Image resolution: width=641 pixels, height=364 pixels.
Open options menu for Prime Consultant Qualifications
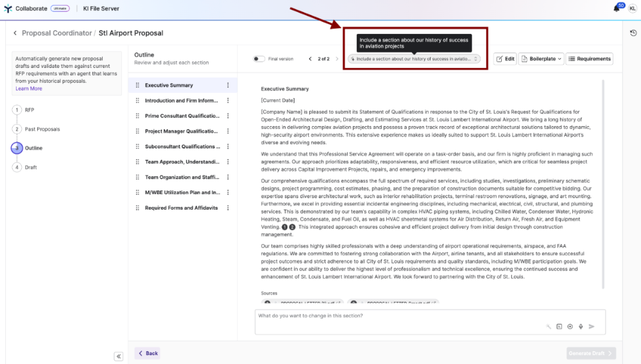coord(228,116)
